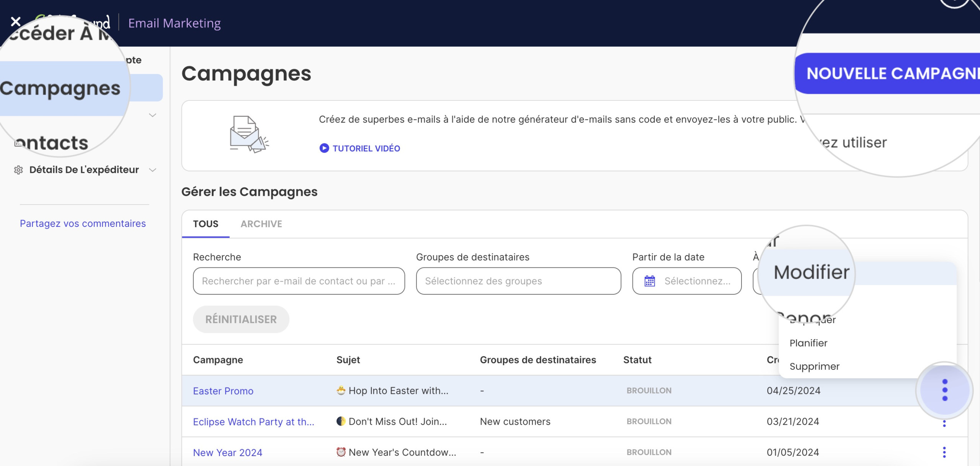The height and width of the screenshot is (466, 980).
Task: Open the Easter Promo campaign
Action: [223, 391]
